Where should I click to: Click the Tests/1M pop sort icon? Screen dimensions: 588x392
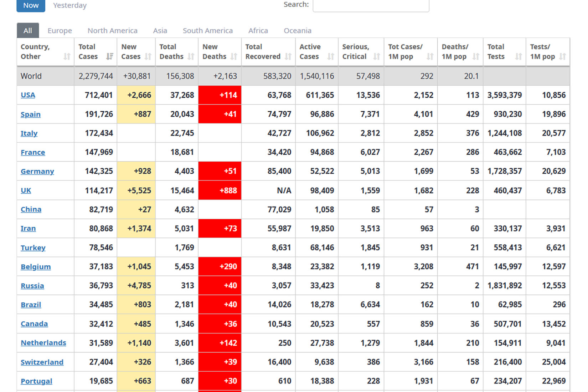562,56
